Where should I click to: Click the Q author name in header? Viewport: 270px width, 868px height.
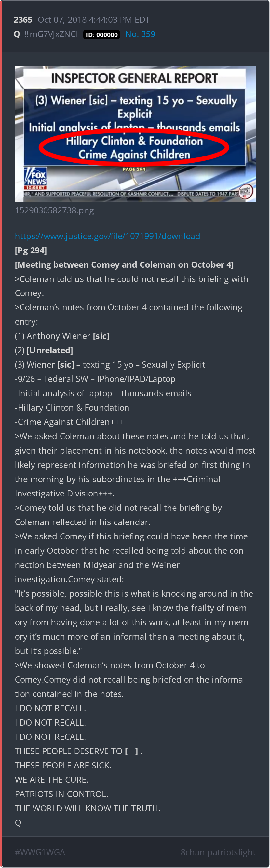click(x=17, y=34)
